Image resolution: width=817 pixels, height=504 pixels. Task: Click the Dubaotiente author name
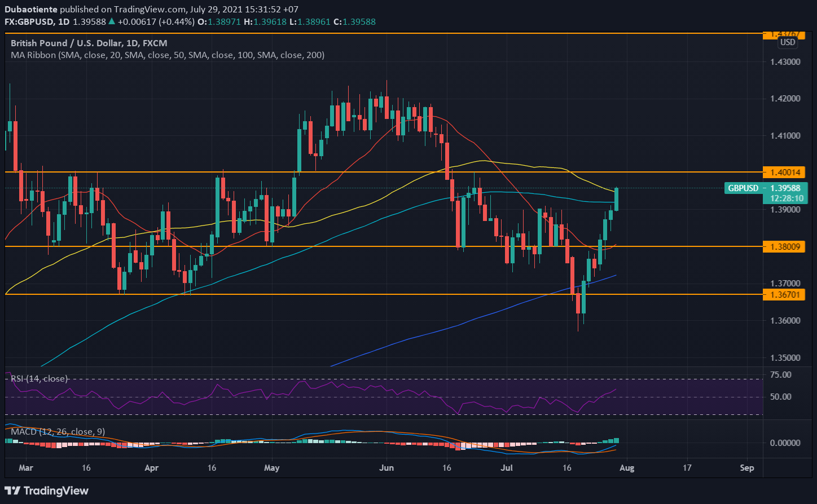pos(30,10)
